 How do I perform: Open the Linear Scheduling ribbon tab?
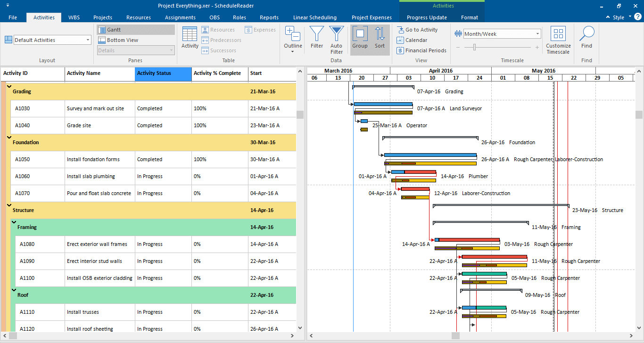pyautogui.click(x=315, y=17)
